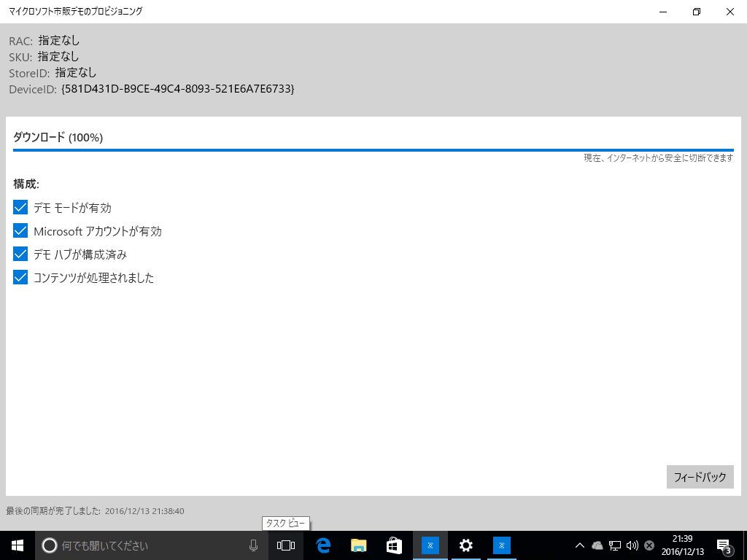747x560 pixels.
Task: Click the 現在、インターネットから安全に切断できます message
Action: tap(659, 158)
